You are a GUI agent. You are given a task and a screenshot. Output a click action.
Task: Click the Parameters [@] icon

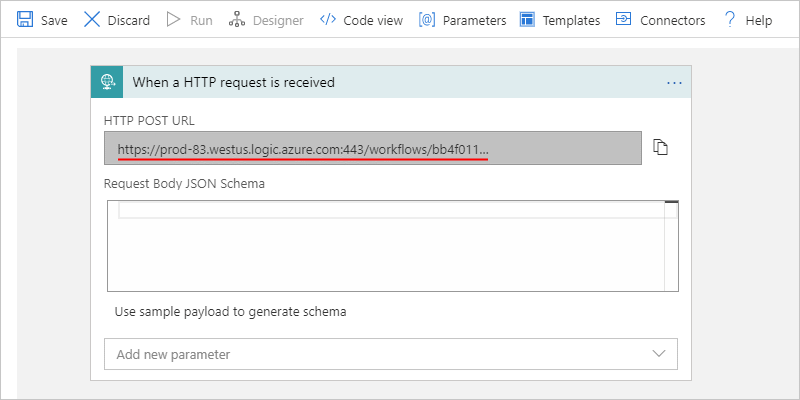point(427,20)
